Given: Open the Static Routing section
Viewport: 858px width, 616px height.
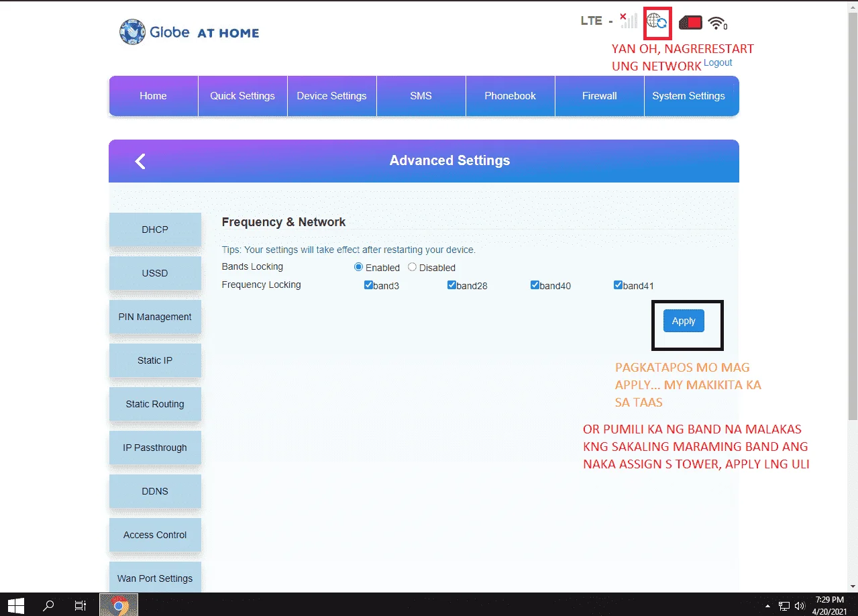Looking at the screenshot, I should pyautogui.click(x=155, y=404).
